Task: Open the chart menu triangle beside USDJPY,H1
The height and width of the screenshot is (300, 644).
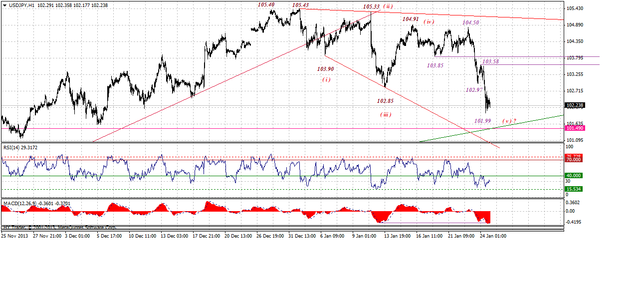Action: [x=4, y=4]
